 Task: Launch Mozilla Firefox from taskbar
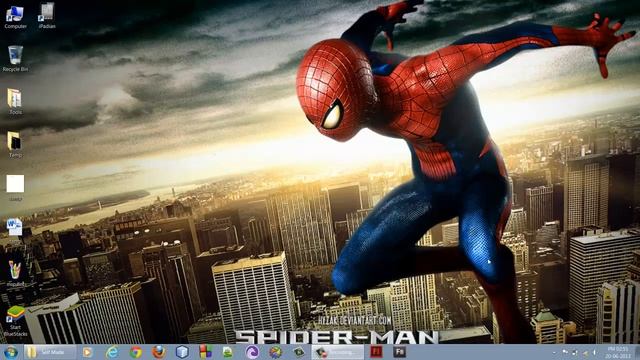click(159, 352)
